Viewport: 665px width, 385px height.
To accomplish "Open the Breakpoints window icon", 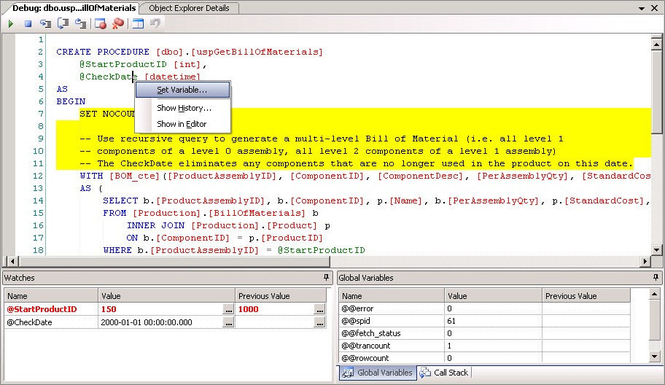I will coord(101,24).
